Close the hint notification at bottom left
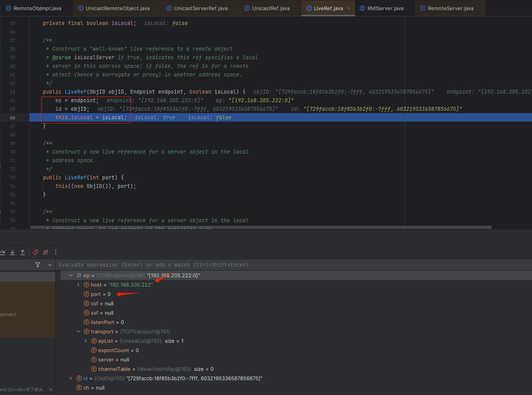The width and height of the screenshot is (532, 395). (x=51, y=390)
